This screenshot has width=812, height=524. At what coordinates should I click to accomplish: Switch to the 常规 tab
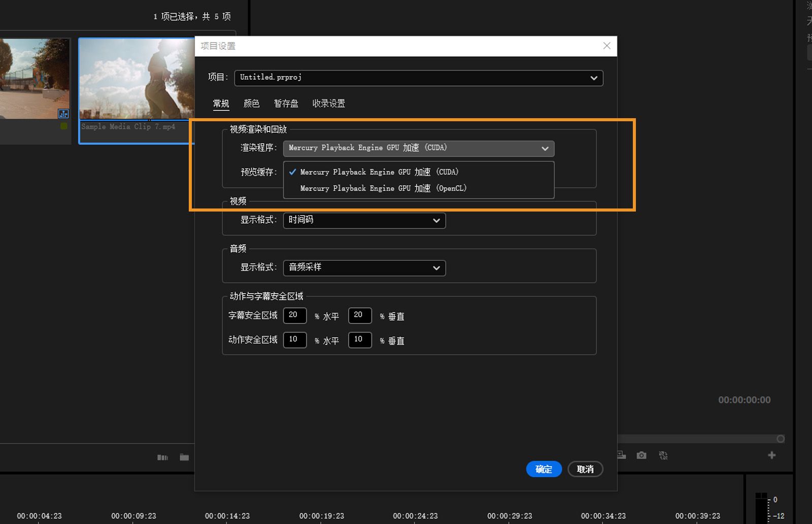221,103
